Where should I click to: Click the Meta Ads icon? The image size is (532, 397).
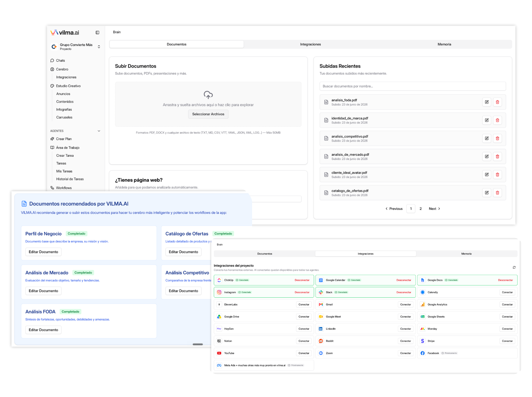coord(219,366)
